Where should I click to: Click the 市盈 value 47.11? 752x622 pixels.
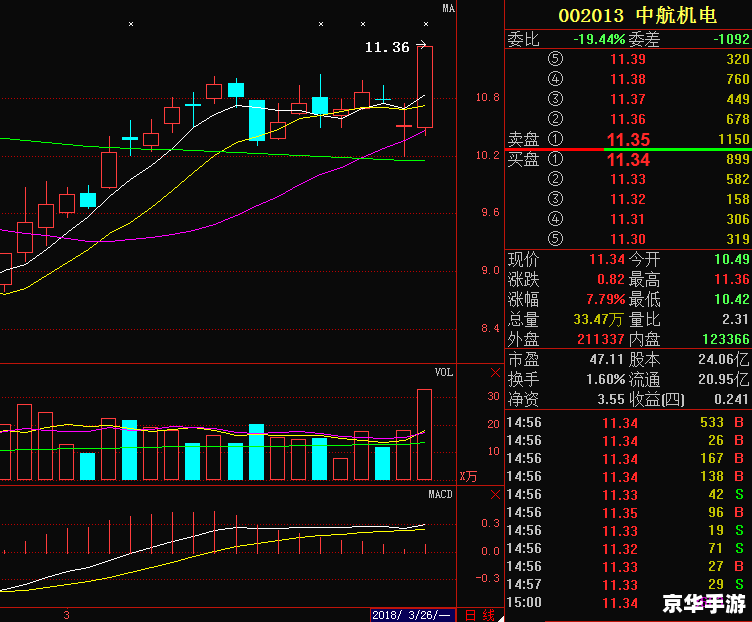click(x=606, y=359)
